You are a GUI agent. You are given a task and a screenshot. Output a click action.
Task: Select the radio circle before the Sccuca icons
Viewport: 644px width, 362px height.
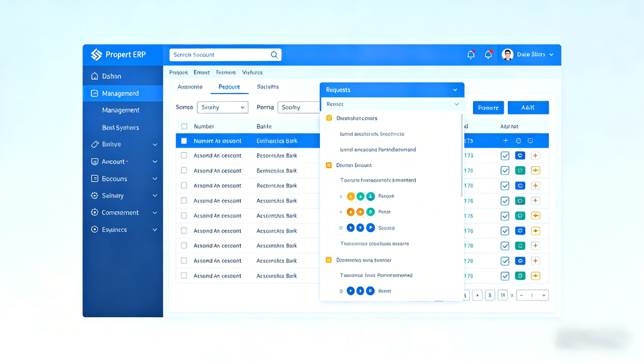(341, 228)
